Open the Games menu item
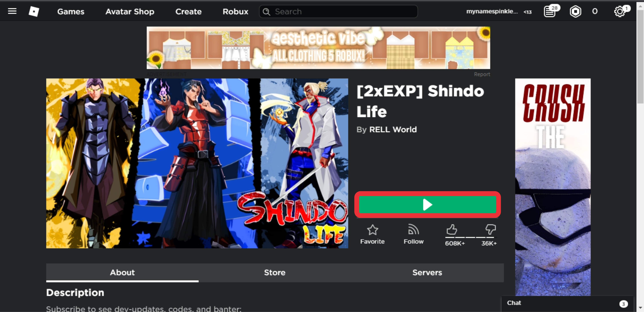Viewport: 644px width, 312px height. point(71,11)
